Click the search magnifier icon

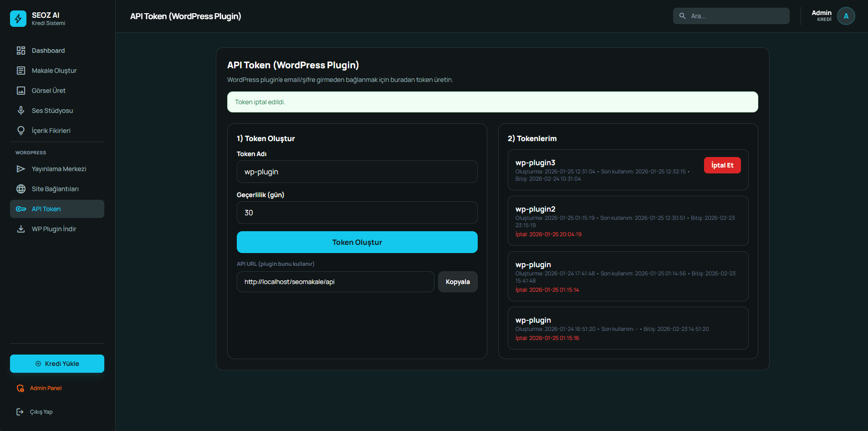[x=682, y=16]
